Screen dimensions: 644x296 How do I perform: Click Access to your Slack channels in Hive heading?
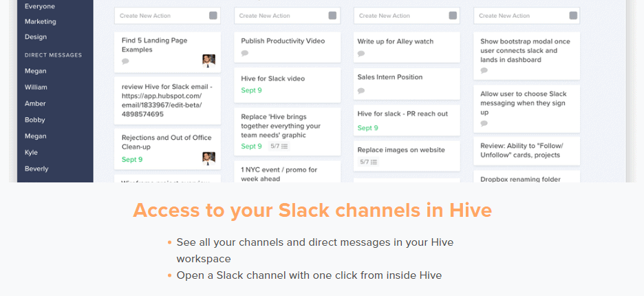coord(312,210)
